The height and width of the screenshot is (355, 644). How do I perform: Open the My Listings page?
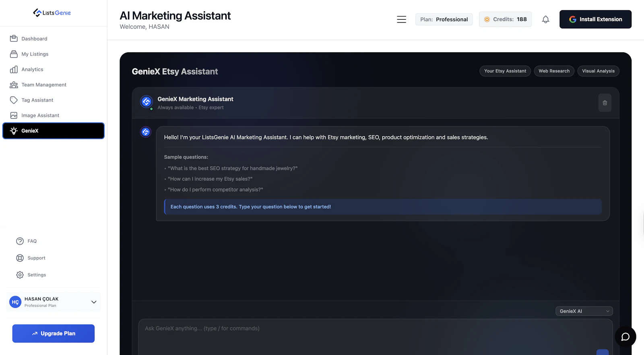pos(53,54)
